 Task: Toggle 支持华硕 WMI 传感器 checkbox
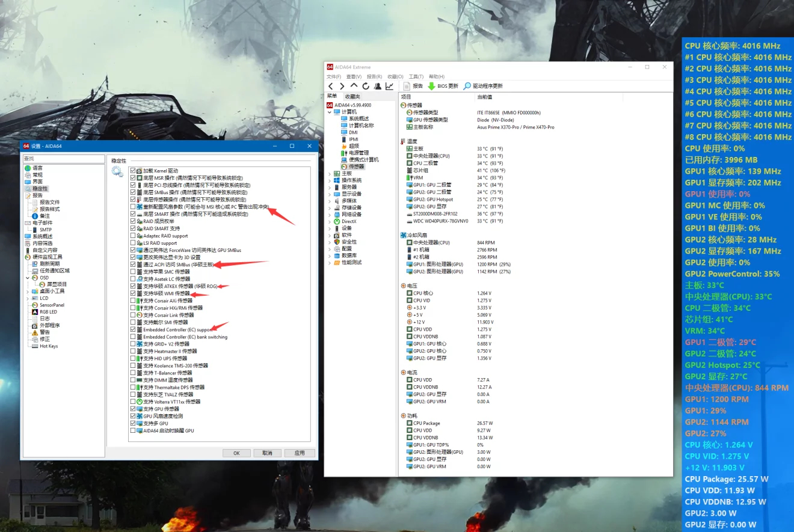(133, 293)
